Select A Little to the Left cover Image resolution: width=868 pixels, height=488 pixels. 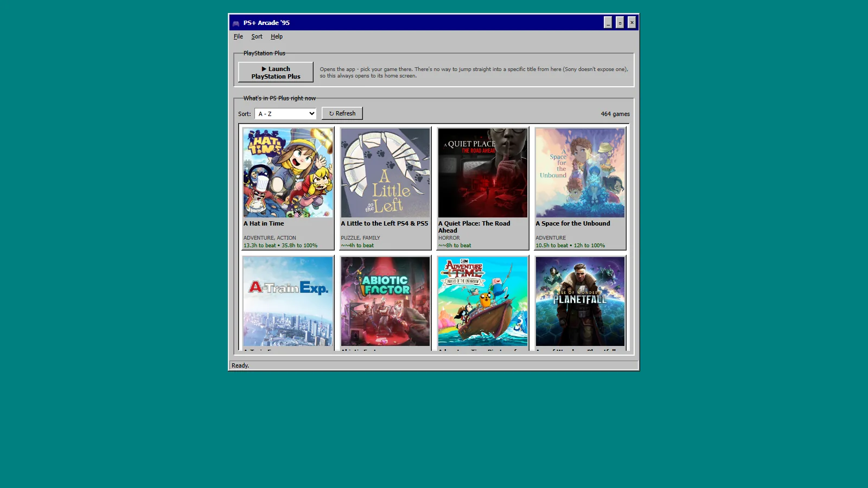(386, 173)
